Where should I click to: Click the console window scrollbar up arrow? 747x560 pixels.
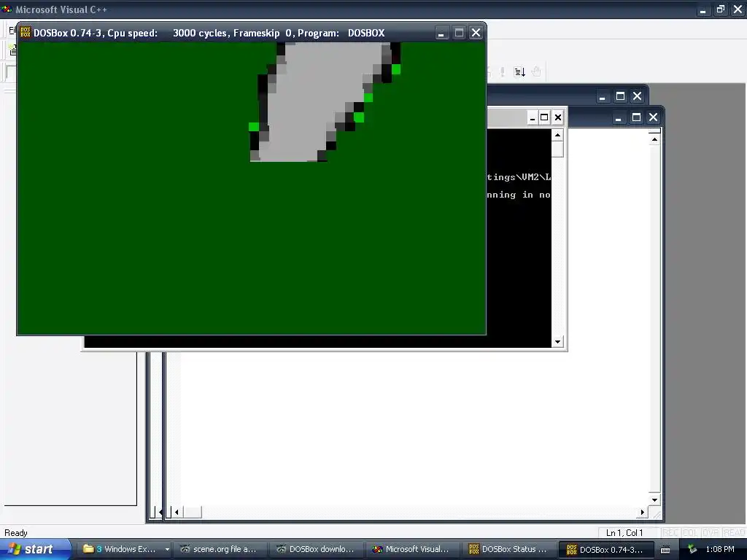point(557,135)
